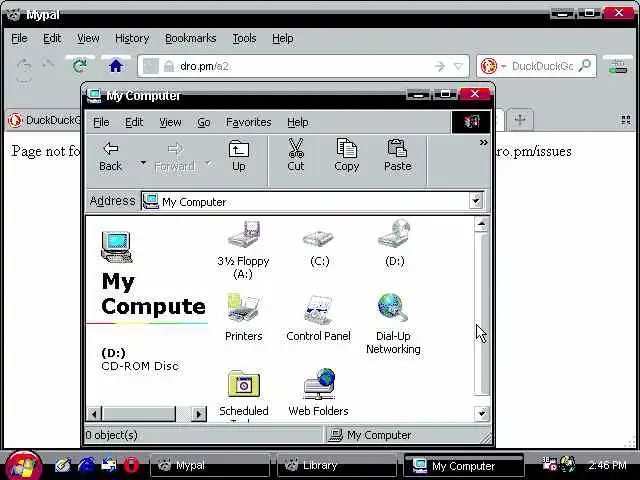
Task: Click the vertical scrollbar thumb
Action: click(482, 313)
